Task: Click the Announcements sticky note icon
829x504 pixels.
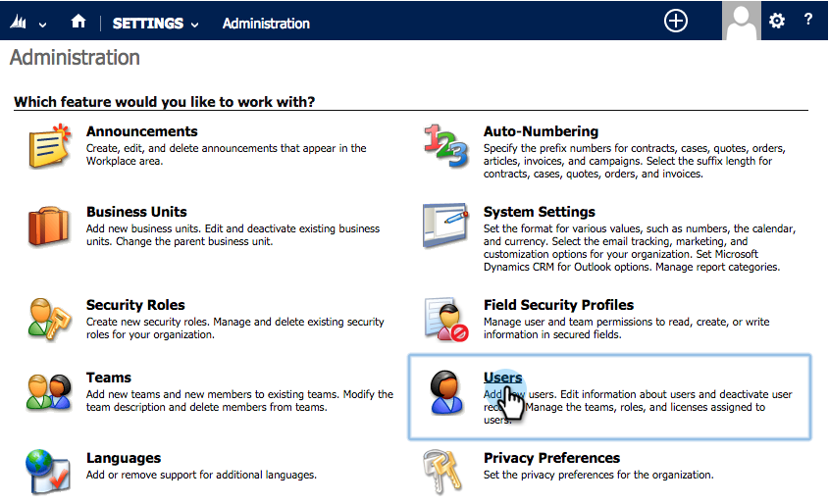Action: [49, 146]
